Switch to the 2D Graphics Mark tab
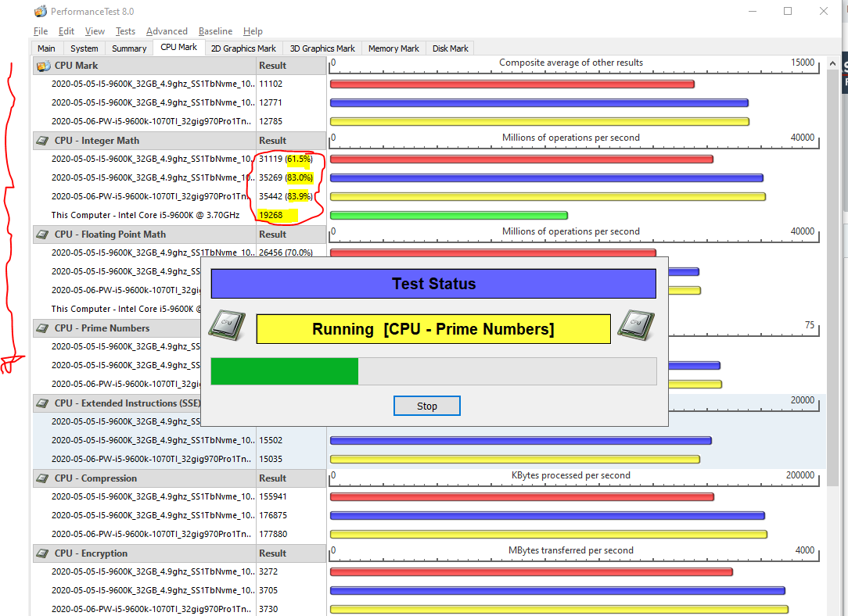 coord(243,48)
